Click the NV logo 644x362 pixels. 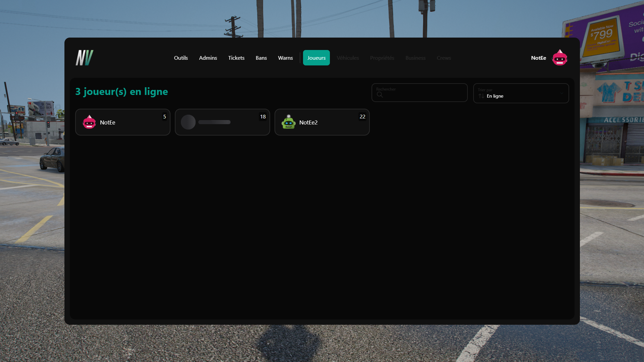(x=84, y=57)
